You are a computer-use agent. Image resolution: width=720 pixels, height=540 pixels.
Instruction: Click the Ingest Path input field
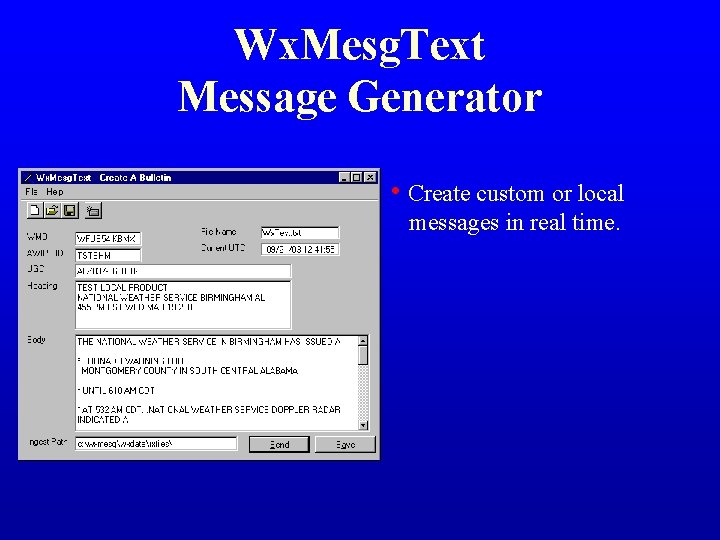[156, 444]
